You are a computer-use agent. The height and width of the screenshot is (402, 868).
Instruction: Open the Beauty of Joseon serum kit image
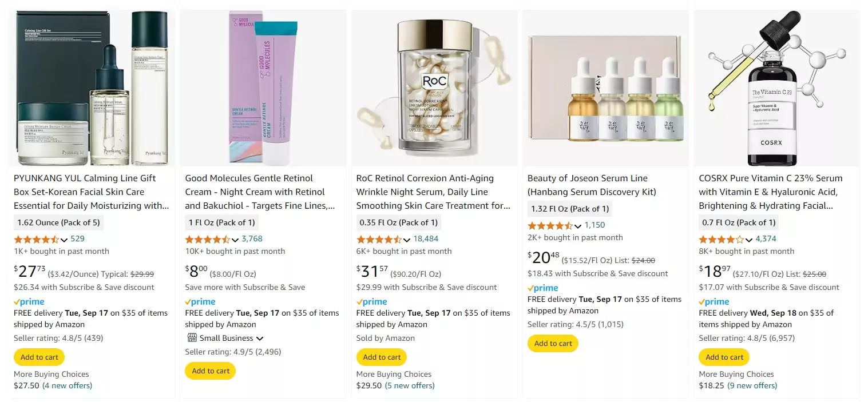606,88
